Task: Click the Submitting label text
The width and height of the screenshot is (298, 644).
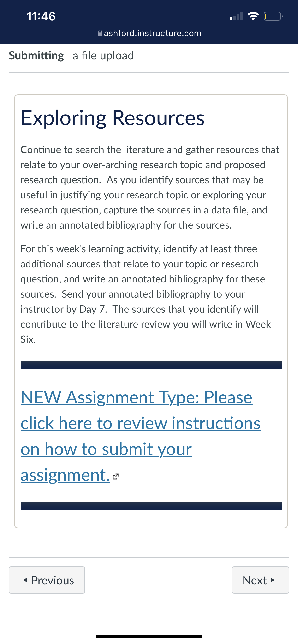Action: (36, 56)
